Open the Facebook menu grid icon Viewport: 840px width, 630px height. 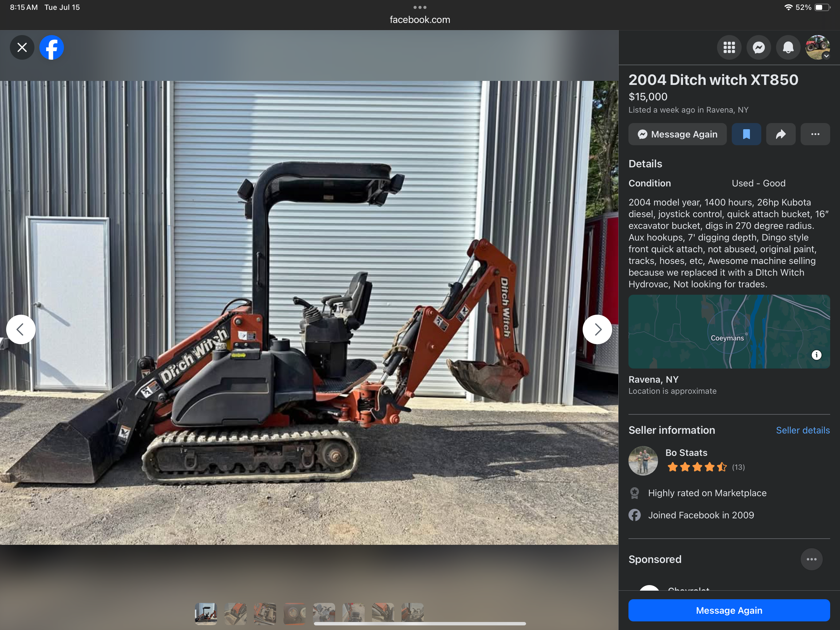coord(729,47)
